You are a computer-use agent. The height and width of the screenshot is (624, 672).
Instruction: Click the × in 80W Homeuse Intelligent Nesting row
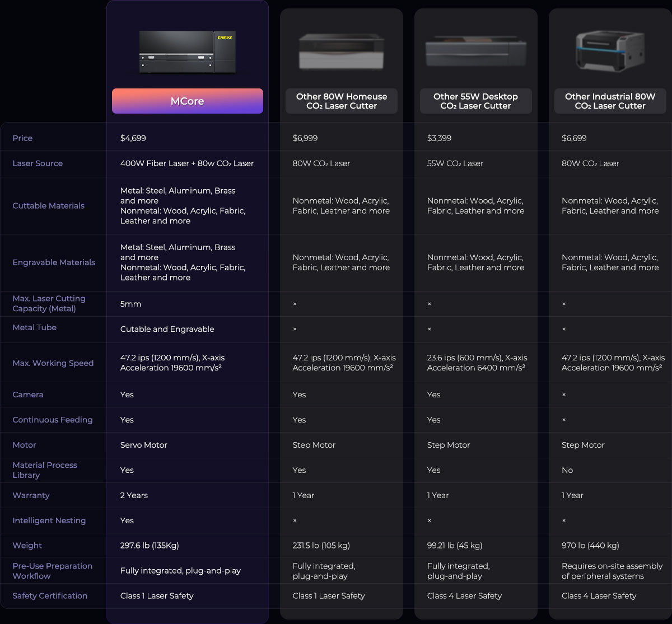click(295, 520)
